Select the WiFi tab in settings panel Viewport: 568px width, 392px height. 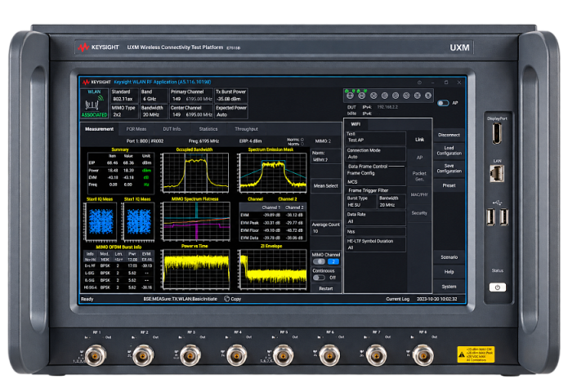[x=356, y=124]
